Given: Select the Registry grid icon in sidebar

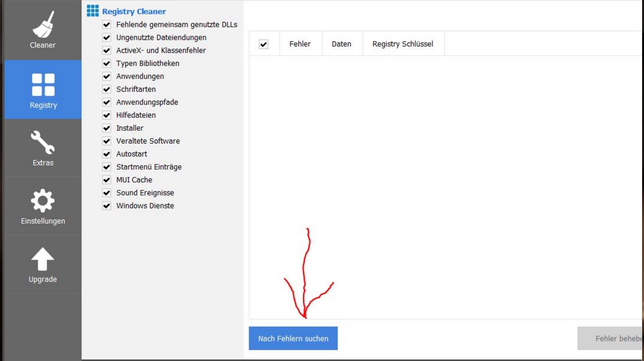Looking at the screenshot, I should (43, 85).
